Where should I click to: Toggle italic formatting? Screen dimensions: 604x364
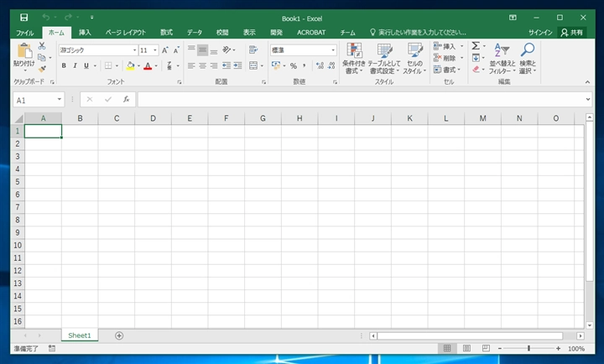75,65
